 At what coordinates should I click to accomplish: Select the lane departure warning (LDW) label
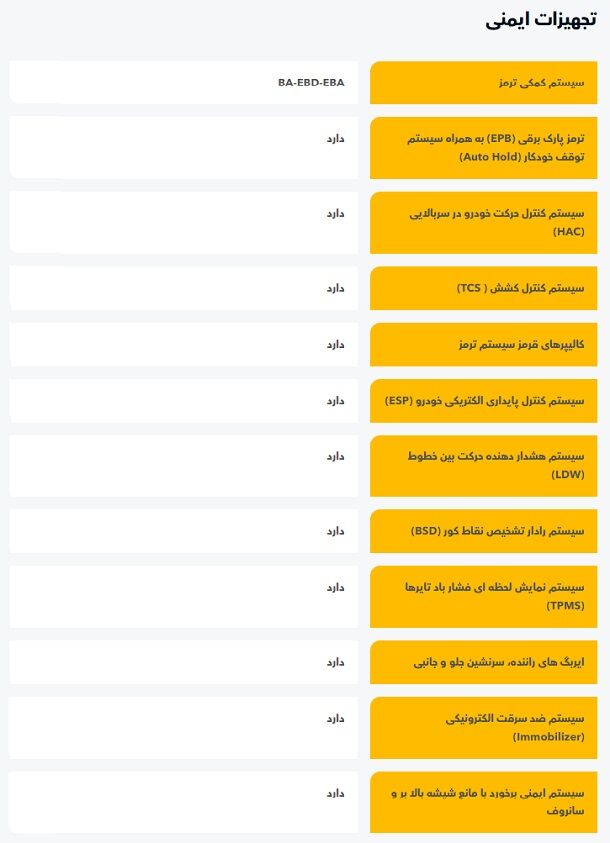(495, 465)
